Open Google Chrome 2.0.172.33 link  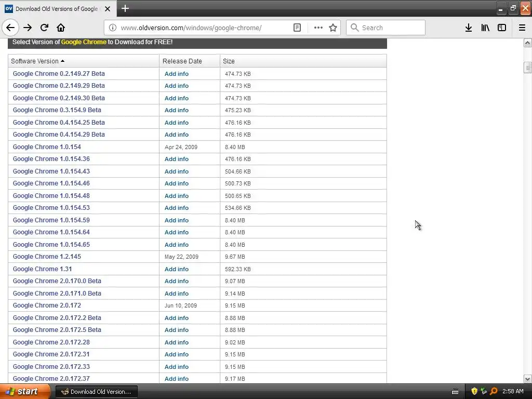51,367
